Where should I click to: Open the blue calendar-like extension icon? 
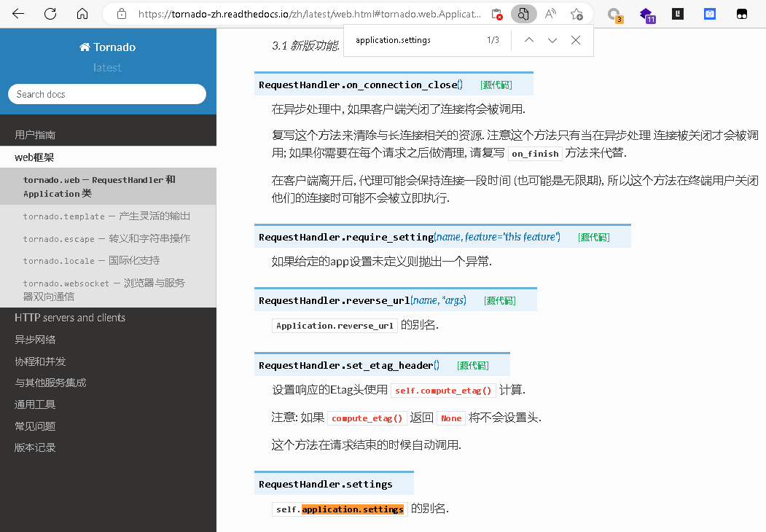point(710,14)
